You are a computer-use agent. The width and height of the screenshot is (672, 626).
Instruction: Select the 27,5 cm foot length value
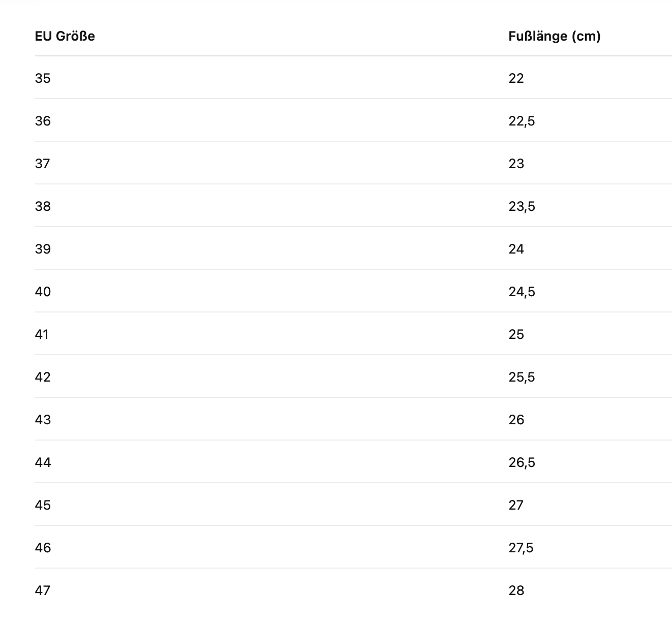(x=521, y=548)
